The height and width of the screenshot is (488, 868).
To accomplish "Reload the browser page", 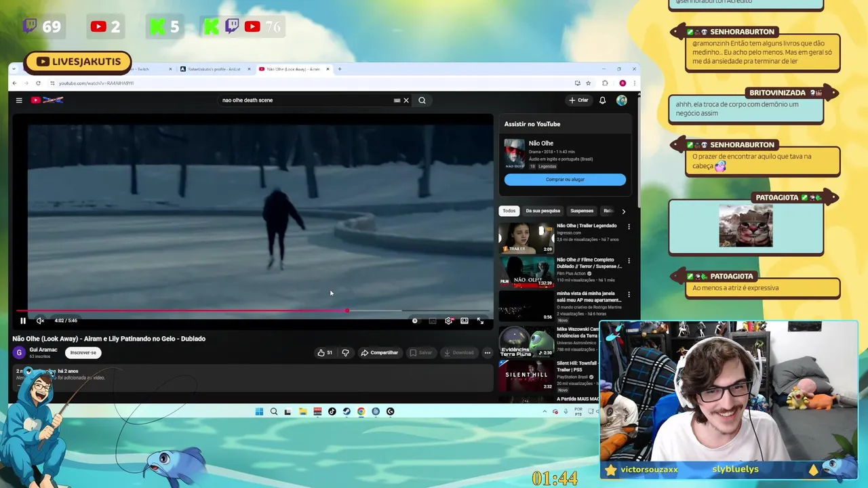I will pos(38,83).
